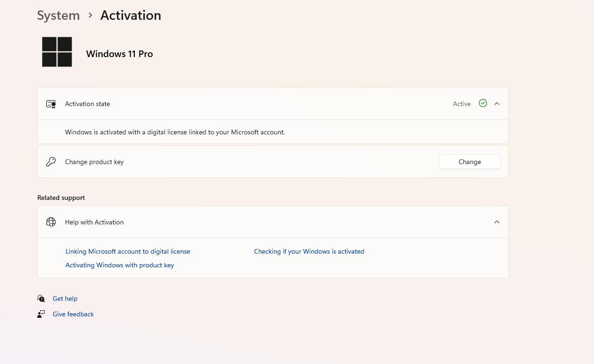Open Linking Microsoft account to digital license
The image size is (594, 364).
point(128,251)
